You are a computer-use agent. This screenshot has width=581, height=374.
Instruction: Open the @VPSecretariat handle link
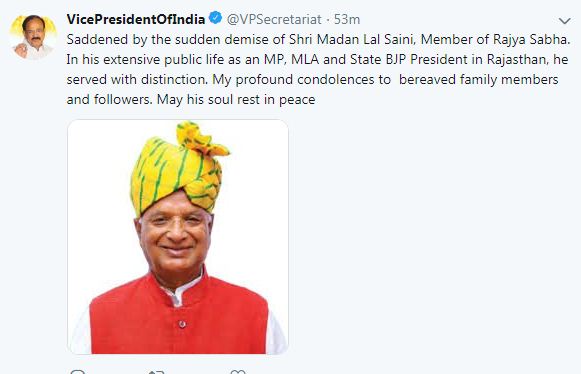pos(274,20)
